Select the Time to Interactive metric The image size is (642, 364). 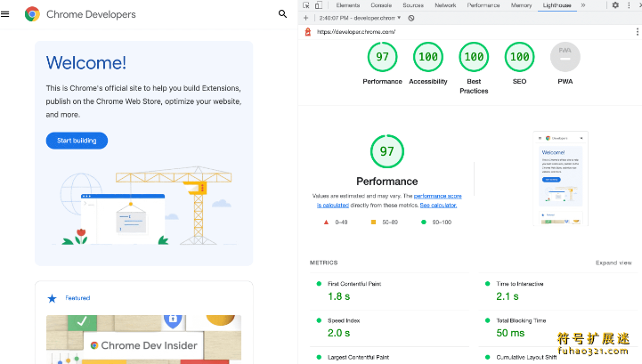point(520,284)
